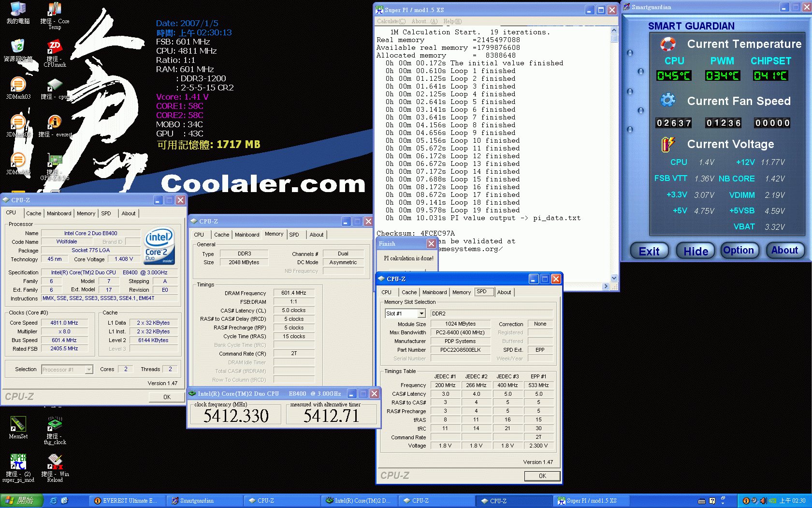
Task: Open the Win Reload shortcut icon
Action: pos(55,468)
